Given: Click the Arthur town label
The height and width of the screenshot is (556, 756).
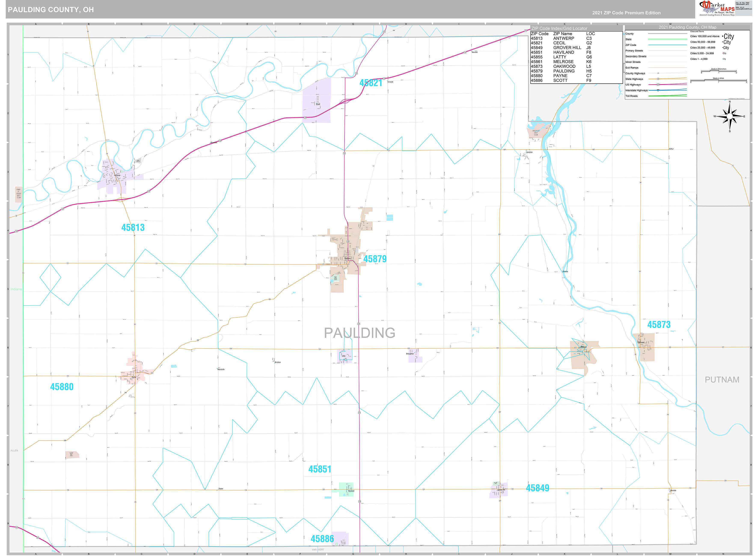Looking at the screenshot, I should pos(671,149).
